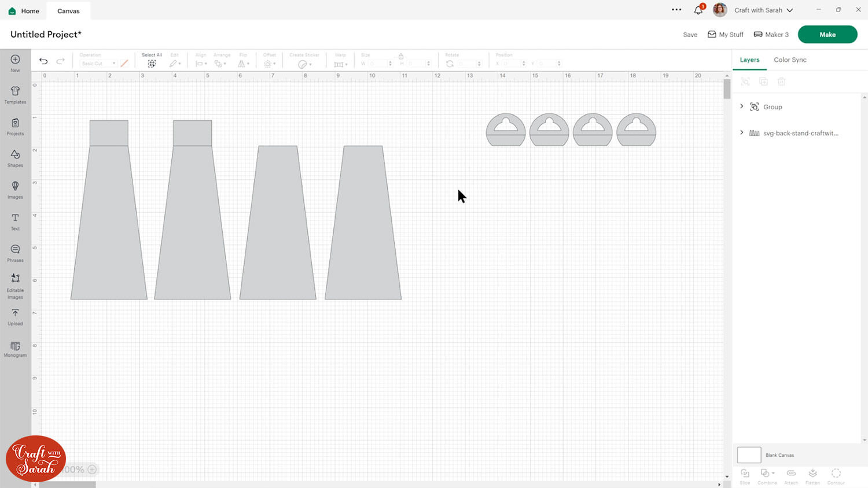Viewport: 868px width, 488px height.
Task: Select the leftmost tabbed stand shape on canvas
Action: (109, 210)
